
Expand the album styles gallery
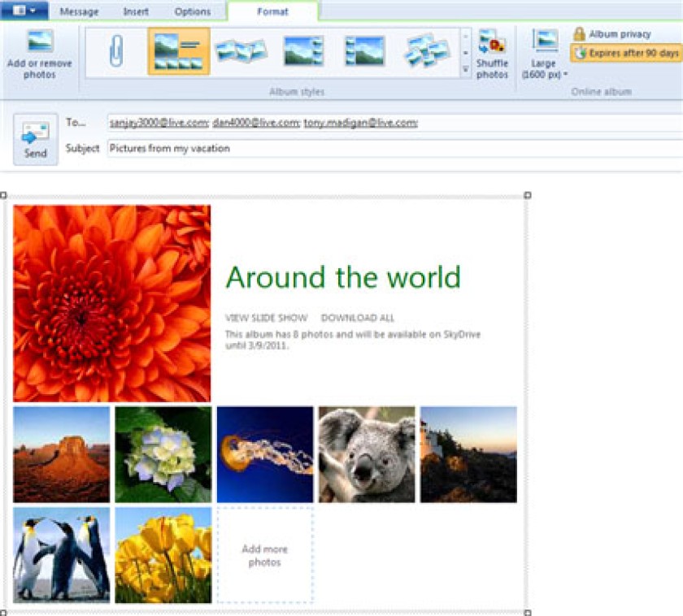pos(466,69)
